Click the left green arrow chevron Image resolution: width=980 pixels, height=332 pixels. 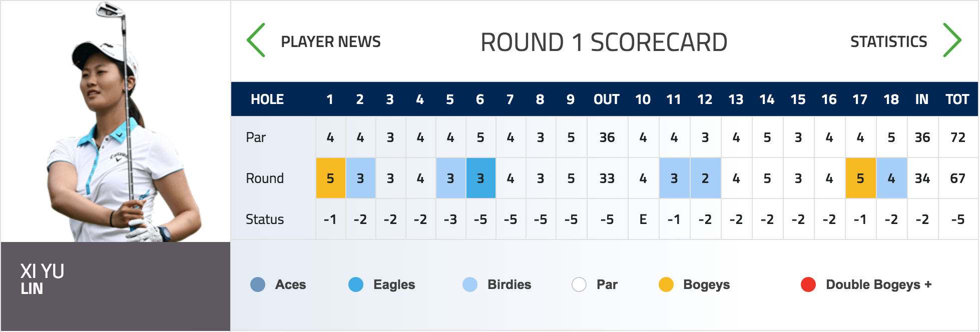256,40
